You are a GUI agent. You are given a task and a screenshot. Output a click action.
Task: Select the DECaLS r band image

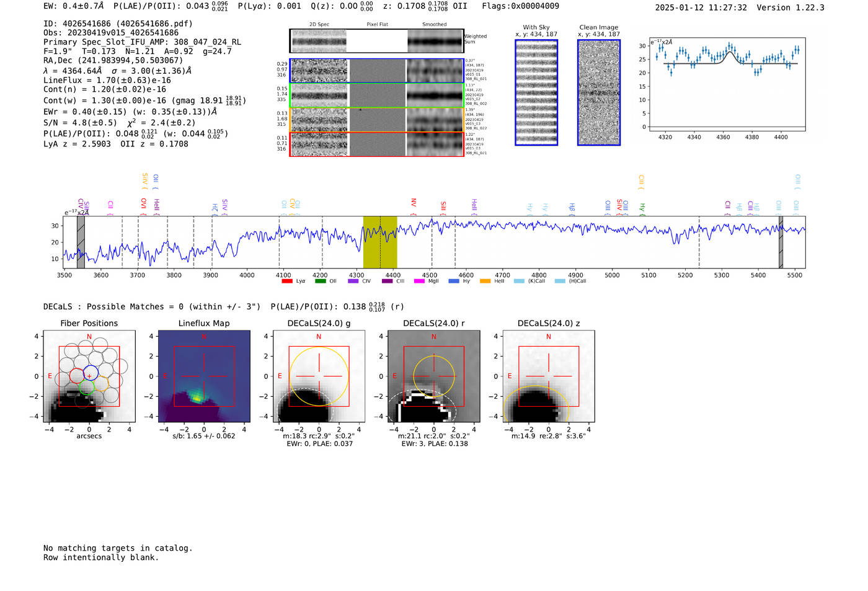433,376
